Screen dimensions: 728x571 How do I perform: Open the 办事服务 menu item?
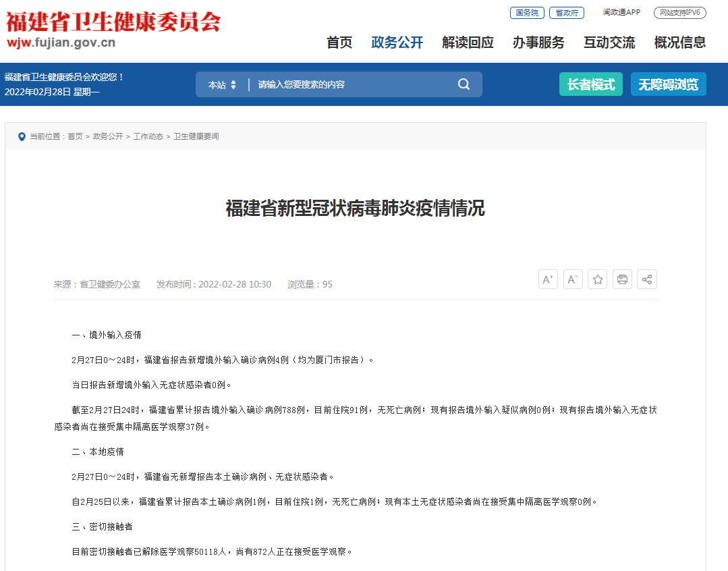click(538, 43)
